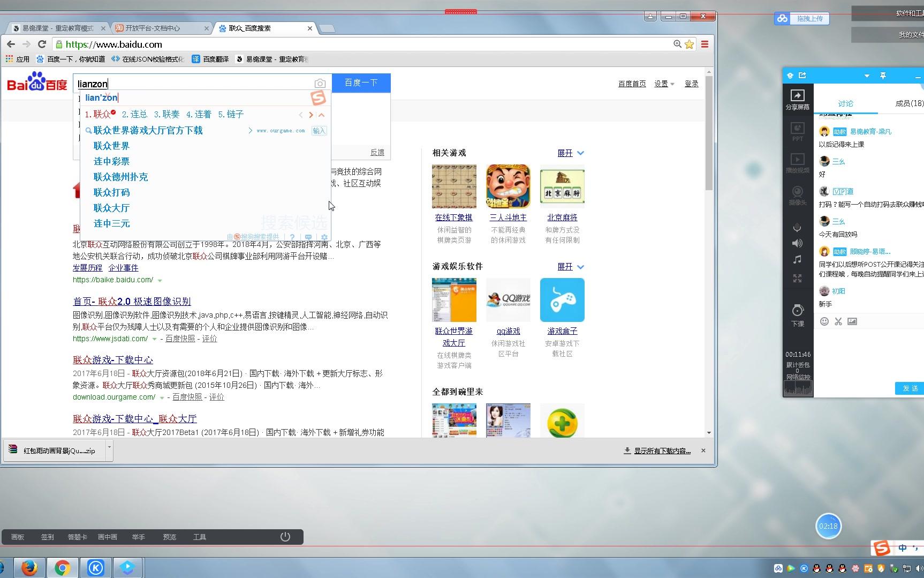The height and width of the screenshot is (578, 924).
Task: Toggle the pin icon on the discussion panel
Action: 883,76
